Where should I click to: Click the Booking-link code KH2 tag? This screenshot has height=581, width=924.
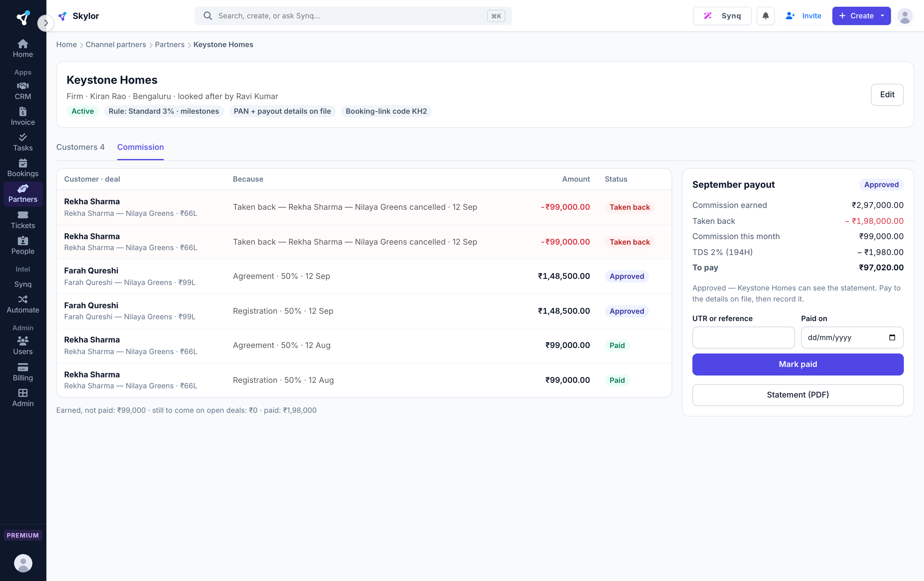[x=386, y=111]
